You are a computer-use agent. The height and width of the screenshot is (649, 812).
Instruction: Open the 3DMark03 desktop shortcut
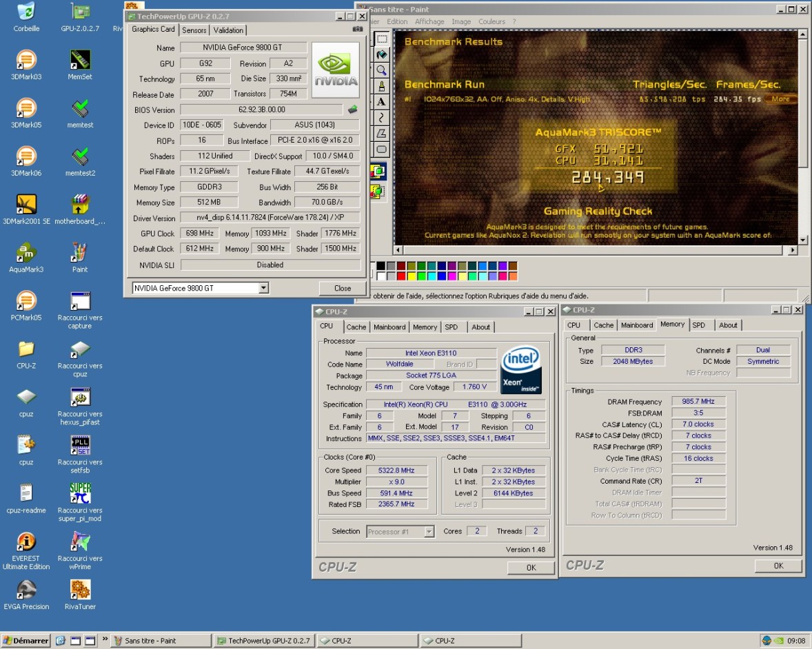pos(26,65)
